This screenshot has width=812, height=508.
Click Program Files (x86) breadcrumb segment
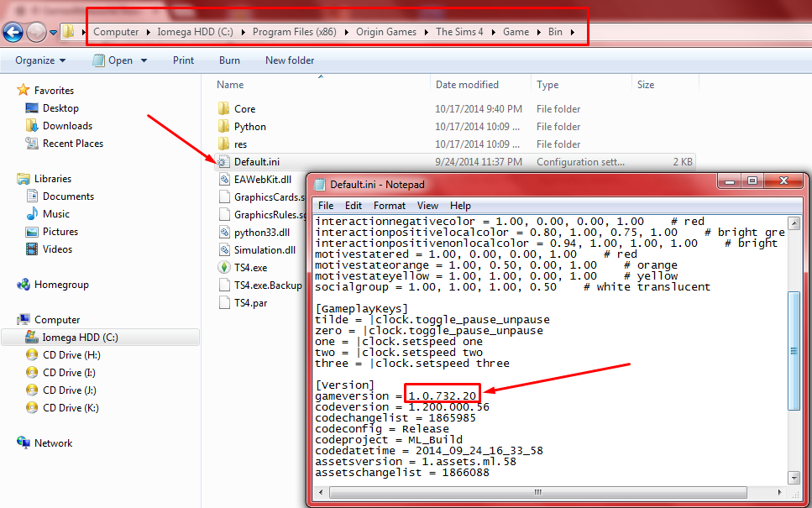[x=294, y=32]
